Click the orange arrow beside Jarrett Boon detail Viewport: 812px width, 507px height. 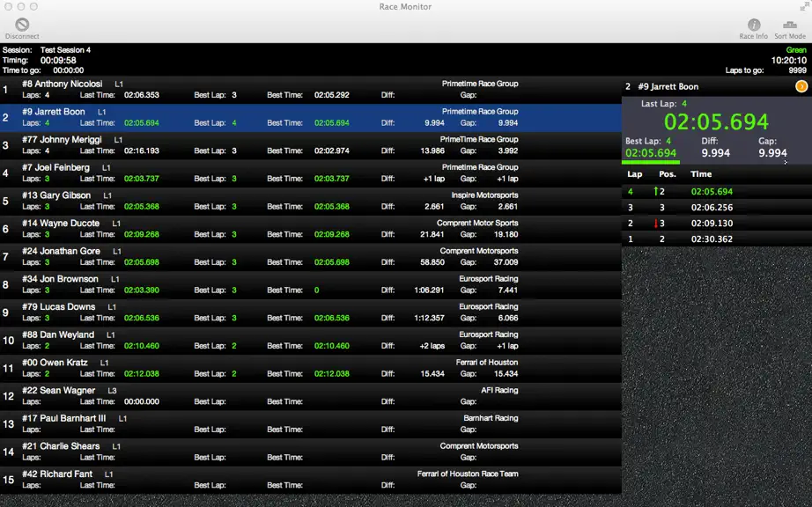click(x=801, y=86)
